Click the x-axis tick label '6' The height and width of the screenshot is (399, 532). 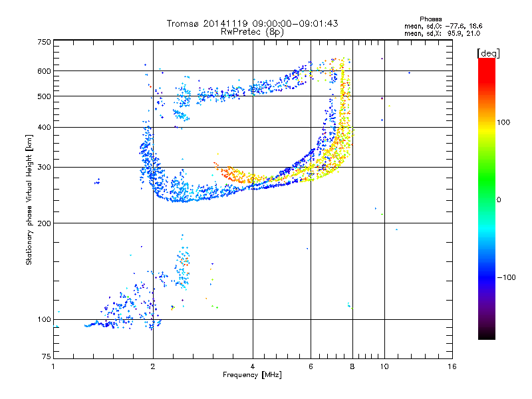click(311, 366)
